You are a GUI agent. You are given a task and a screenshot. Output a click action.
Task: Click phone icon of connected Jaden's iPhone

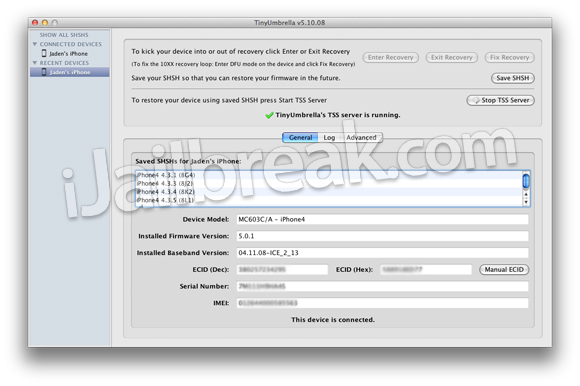tap(44, 53)
